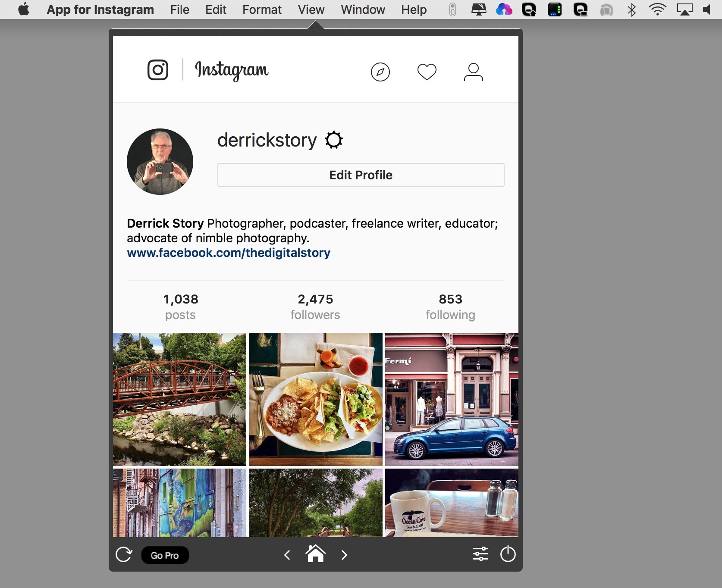Open the preferences sliders icon
The width and height of the screenshot is (722, 588).
coord(480,554)
